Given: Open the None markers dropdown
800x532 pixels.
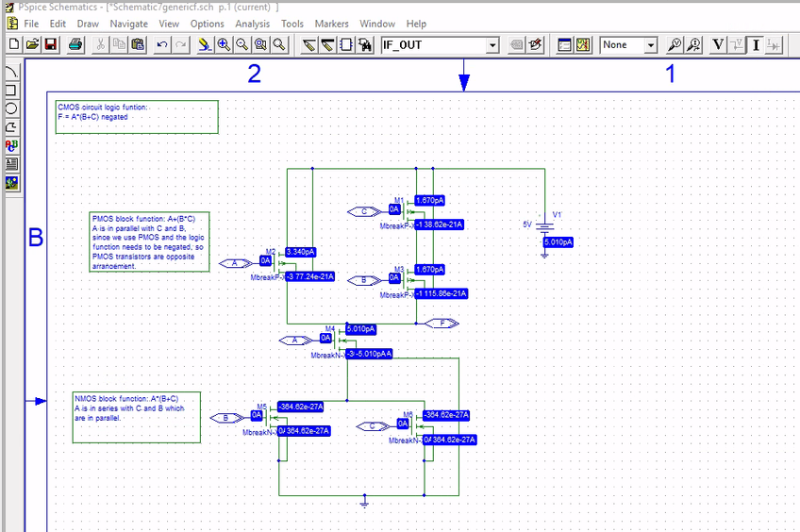Looking at the screenshot, I should tap(650, 44).
